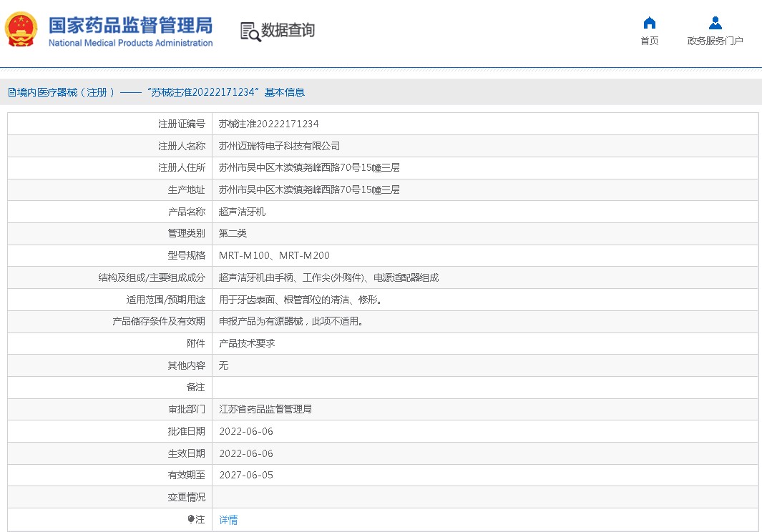
Task: Click product name 超声洁牙机
Action: click(x=242, y=212)
